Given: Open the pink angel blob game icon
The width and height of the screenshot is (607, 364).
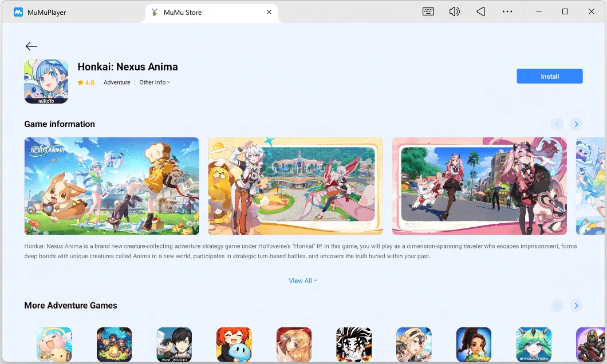Looking at the screenshot, I should pos(54,345).
